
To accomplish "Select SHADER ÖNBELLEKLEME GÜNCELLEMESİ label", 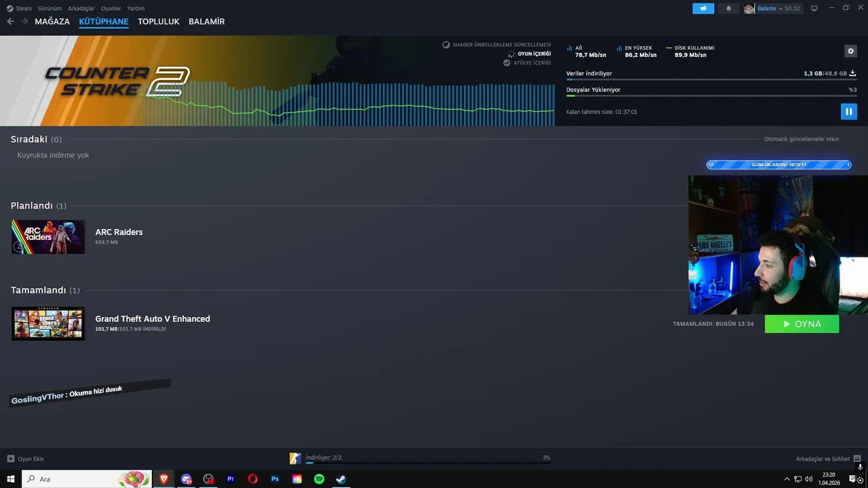I will click(502, 45).
